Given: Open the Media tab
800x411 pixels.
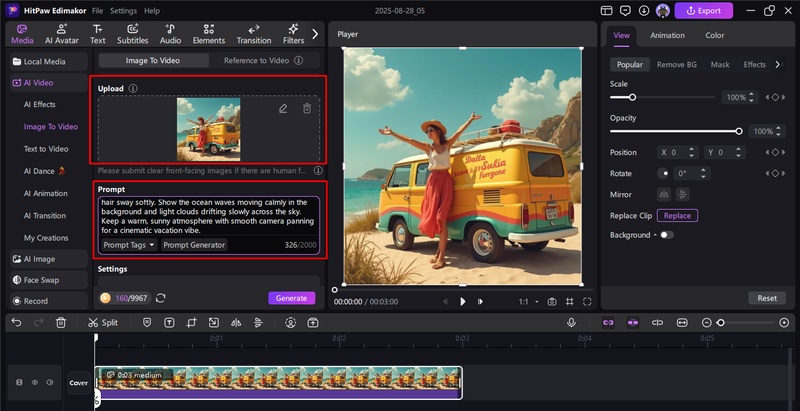Looking at the screenshot, I should [22, 34].
